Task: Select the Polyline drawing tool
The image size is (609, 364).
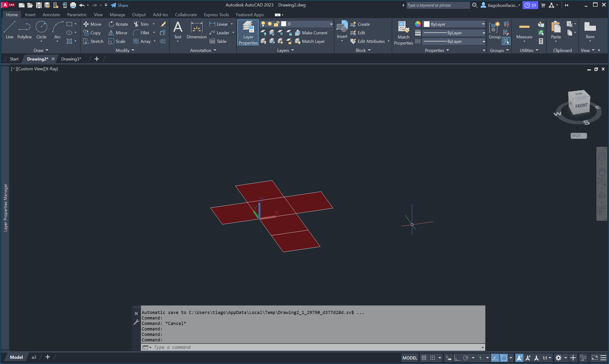Action: (x=24, y=30)
